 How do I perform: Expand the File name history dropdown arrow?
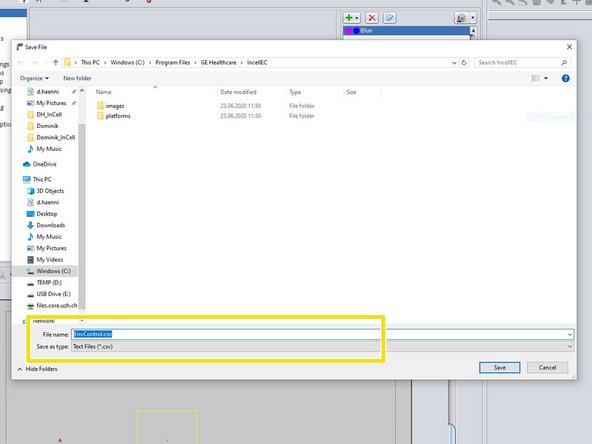(x=570, y=334)
